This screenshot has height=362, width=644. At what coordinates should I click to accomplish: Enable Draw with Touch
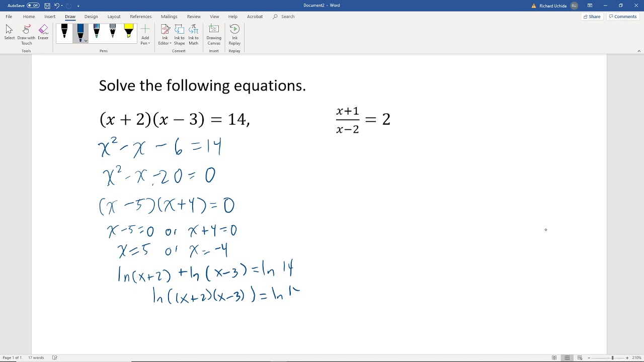[26, 35]
